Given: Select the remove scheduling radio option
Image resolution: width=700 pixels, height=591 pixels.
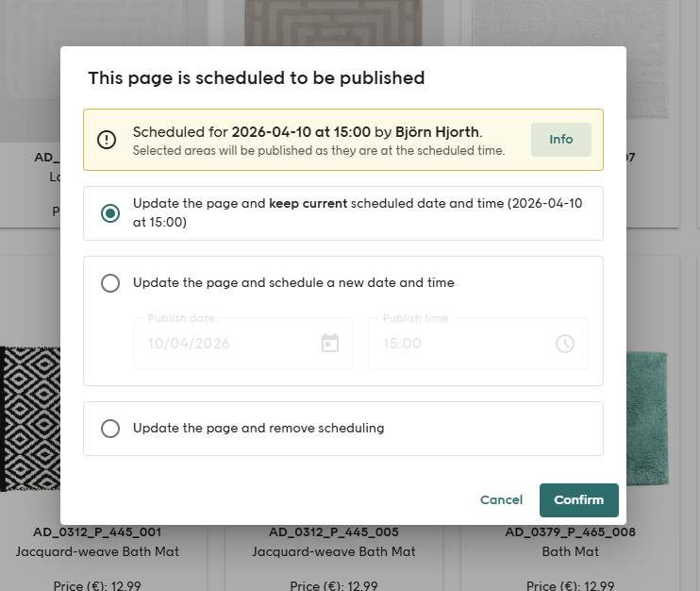Looking at the screenshot, I should pos(110,429).
